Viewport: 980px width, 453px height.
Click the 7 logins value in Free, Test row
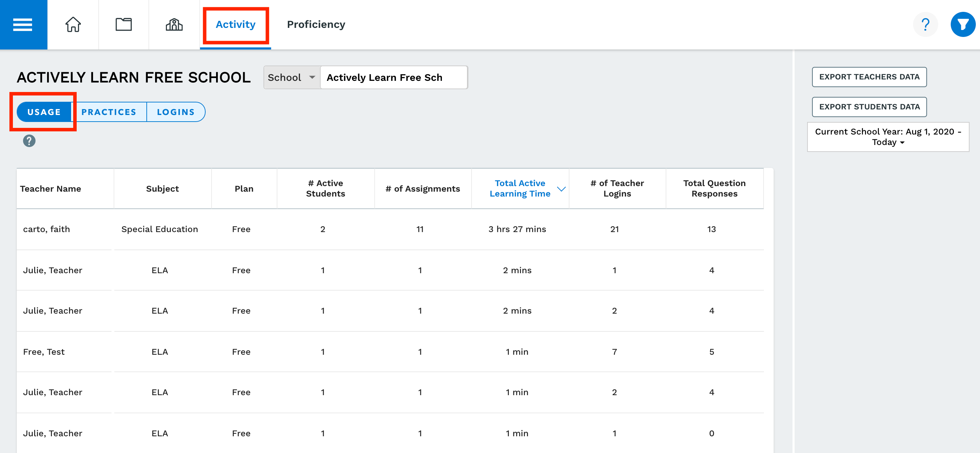(614, 352)
